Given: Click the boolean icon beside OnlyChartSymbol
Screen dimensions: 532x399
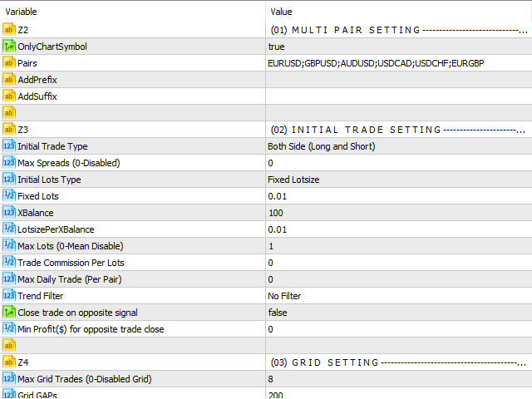Looking at the screenshot, I should (9, 47).
